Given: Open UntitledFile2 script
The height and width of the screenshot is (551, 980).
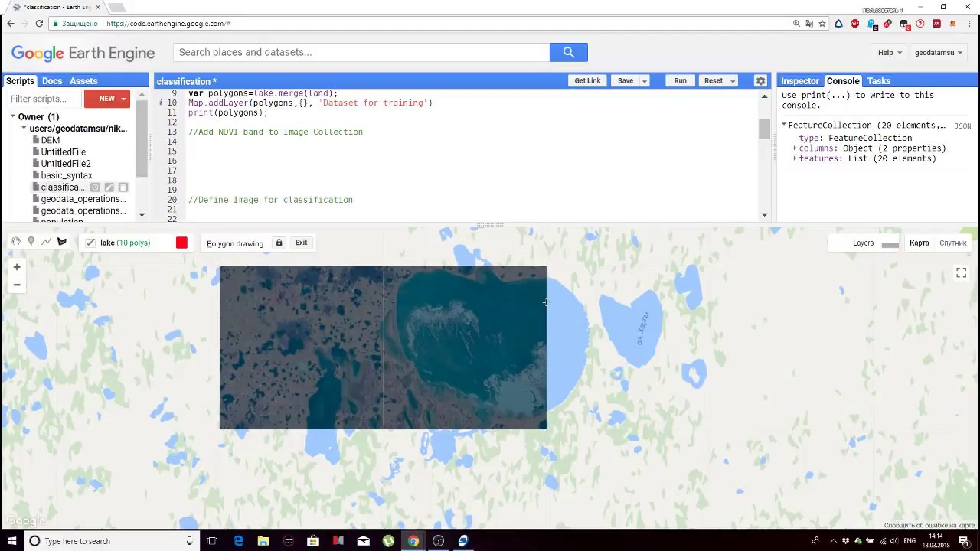Looking at the screenshot, I should point(66,164).
